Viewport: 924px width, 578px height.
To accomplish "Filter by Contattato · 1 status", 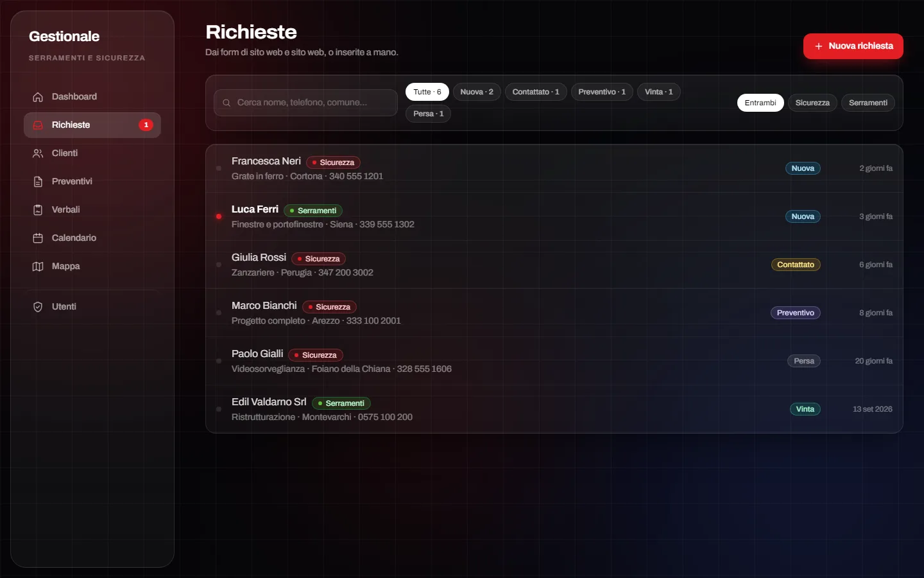I will tap(536, 92).
